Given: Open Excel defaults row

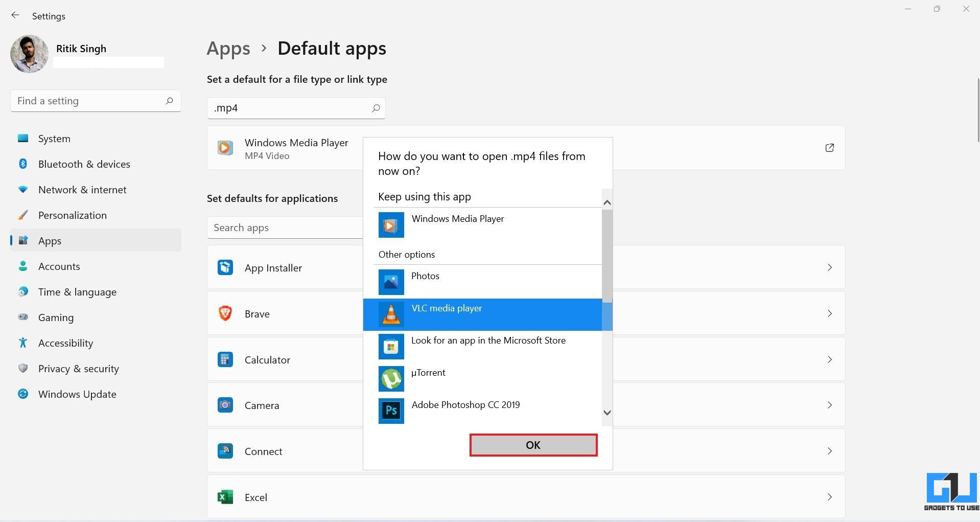Looking at the screenshot, I should (526, 497).
